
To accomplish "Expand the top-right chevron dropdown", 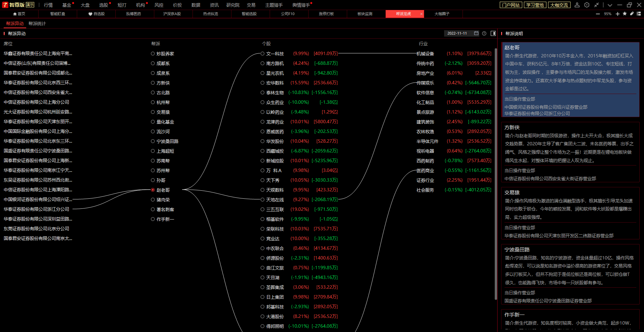I will point(610,5).
